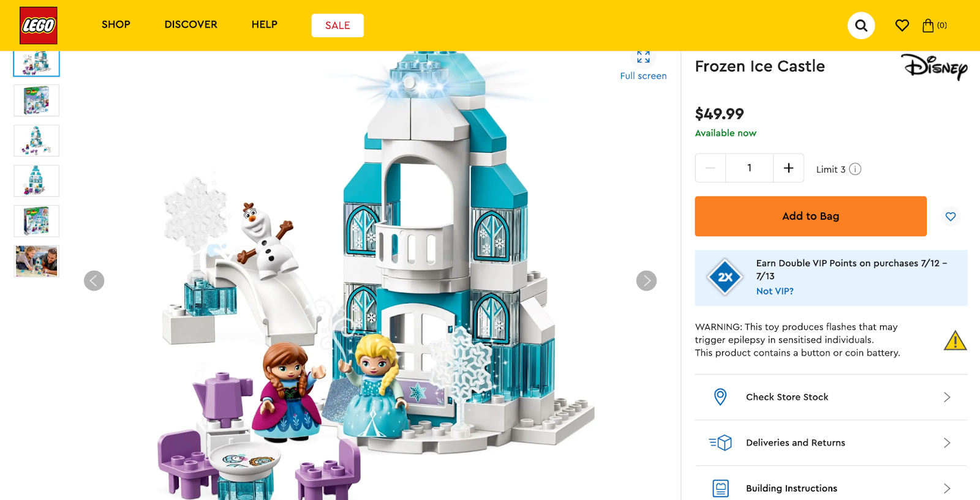Increase quantity with the plus button
Viewport: 980px width, 500px height.
789,168
